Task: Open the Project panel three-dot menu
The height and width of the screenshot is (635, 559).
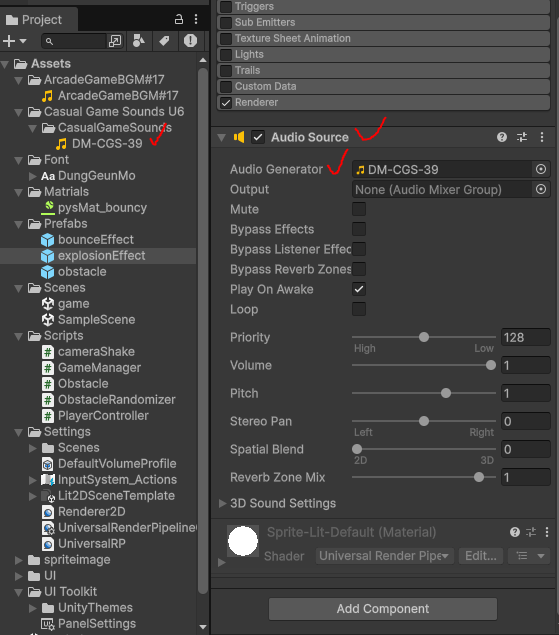Action: tap(196, 19)
